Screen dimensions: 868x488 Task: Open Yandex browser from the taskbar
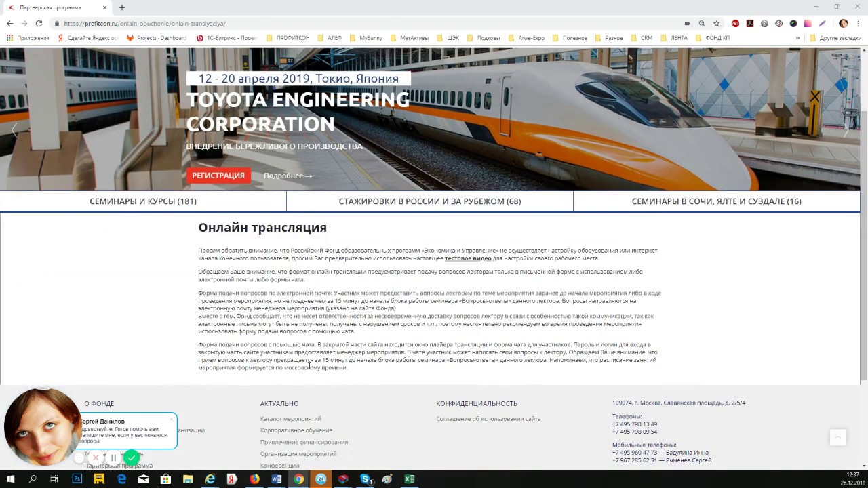232,479
